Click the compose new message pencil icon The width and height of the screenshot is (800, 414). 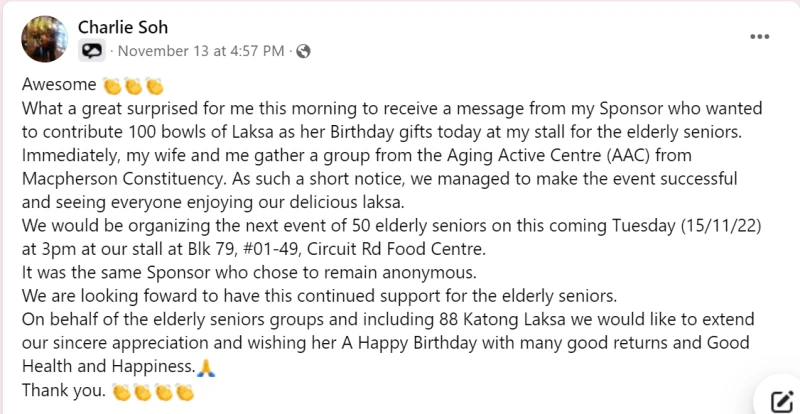[781, 400]
